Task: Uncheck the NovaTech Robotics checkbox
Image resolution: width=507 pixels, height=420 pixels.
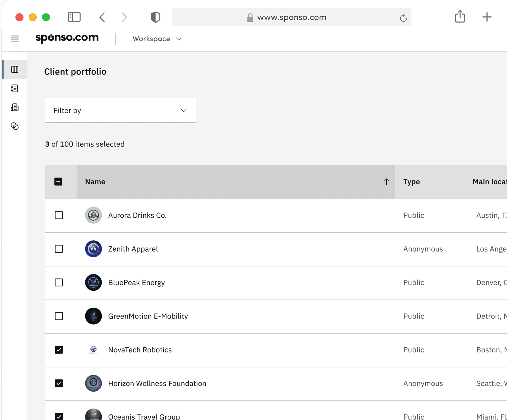Action: (x=59, y=350)
